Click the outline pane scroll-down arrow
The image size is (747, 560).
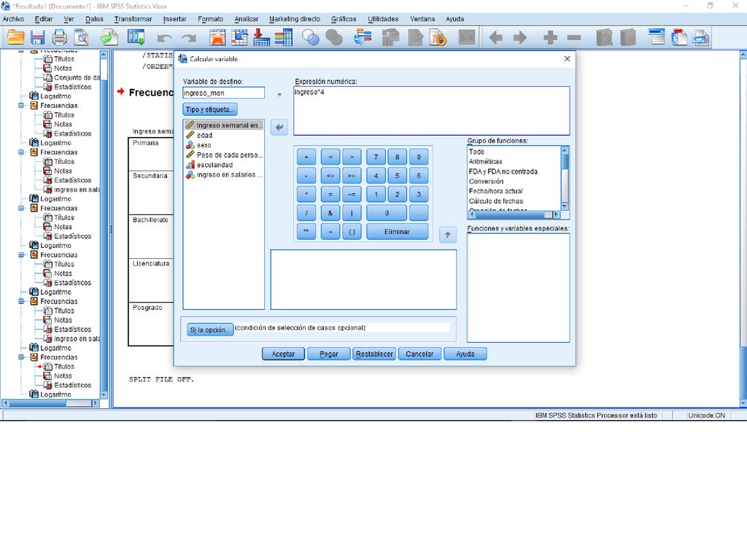[104, 394]
